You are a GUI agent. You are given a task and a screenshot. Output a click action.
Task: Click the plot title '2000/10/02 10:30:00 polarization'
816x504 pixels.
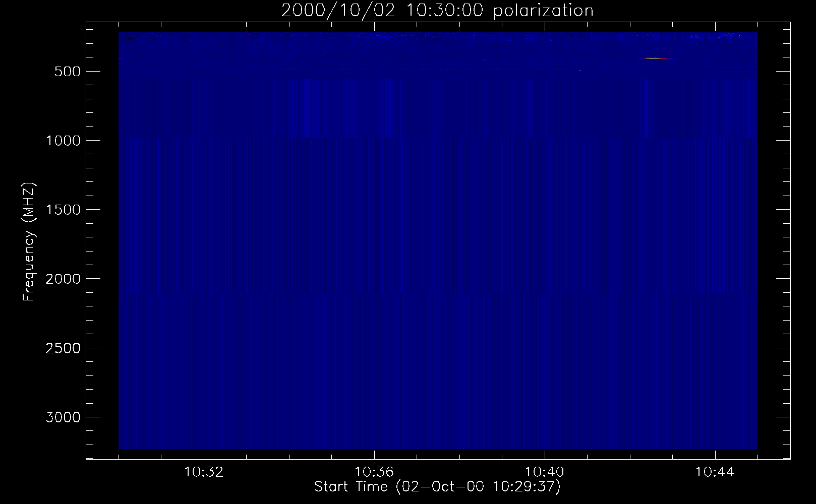(437, 11)
